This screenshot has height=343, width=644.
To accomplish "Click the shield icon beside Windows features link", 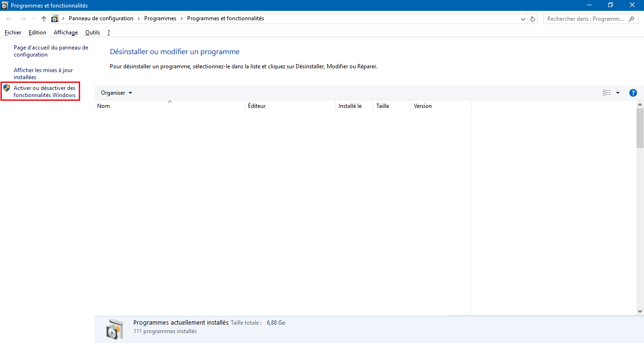I will coord(7,88).
